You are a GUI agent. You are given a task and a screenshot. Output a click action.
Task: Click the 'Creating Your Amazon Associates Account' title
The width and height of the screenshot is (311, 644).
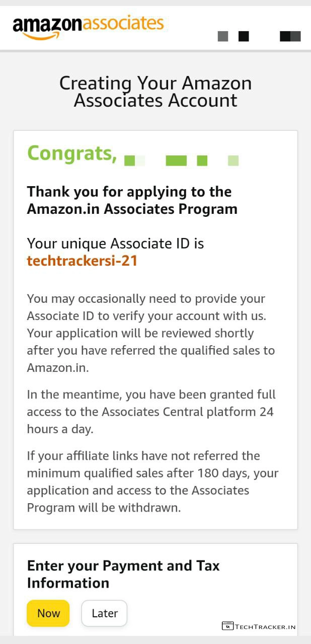(155, 92)
